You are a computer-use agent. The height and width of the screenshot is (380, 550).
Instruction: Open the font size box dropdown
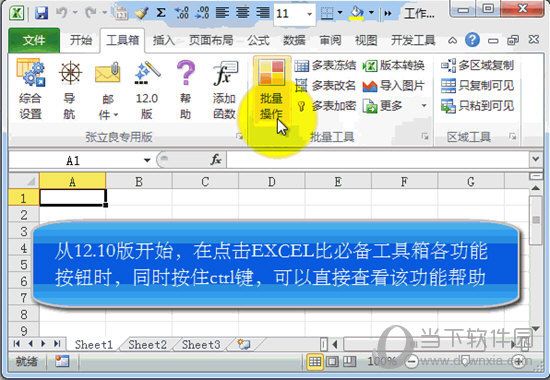[x=309, y=14]
